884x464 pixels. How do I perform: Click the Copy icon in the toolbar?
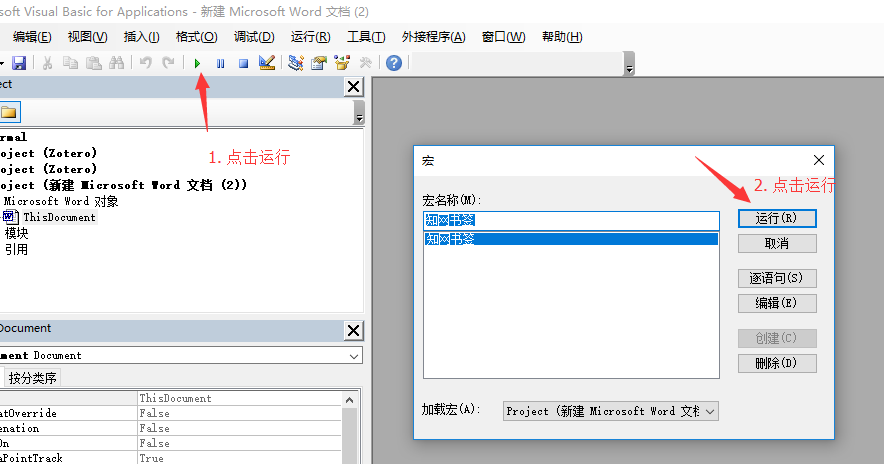tap(70, 63)
